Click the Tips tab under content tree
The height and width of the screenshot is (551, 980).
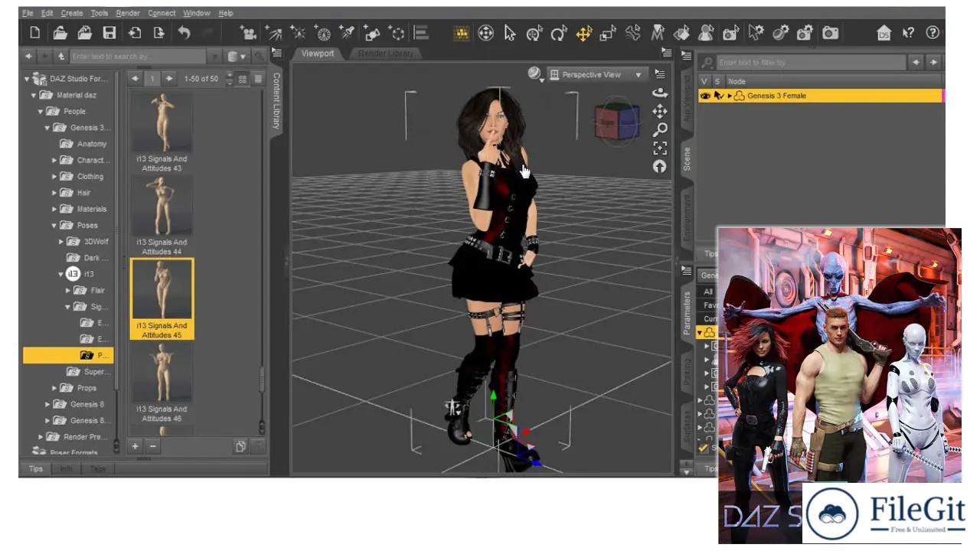tap(36, 468)
